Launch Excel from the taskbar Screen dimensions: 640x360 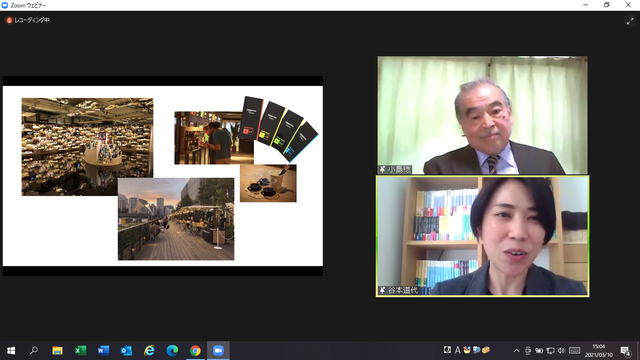point(80,351)
